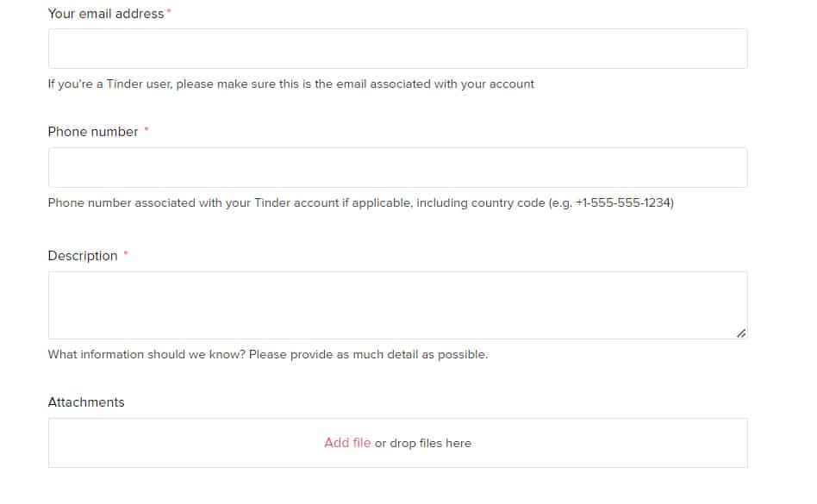This screenshot has height=504, width=817.
Task: Click the 'Phone number' field label
Action: point(93,132)
